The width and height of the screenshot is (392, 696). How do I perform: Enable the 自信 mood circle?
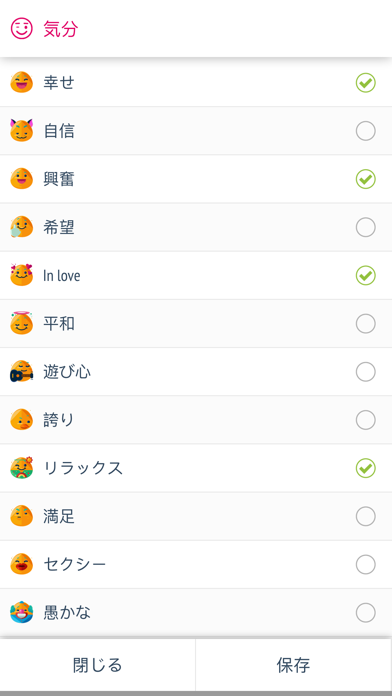coord(365,131)
